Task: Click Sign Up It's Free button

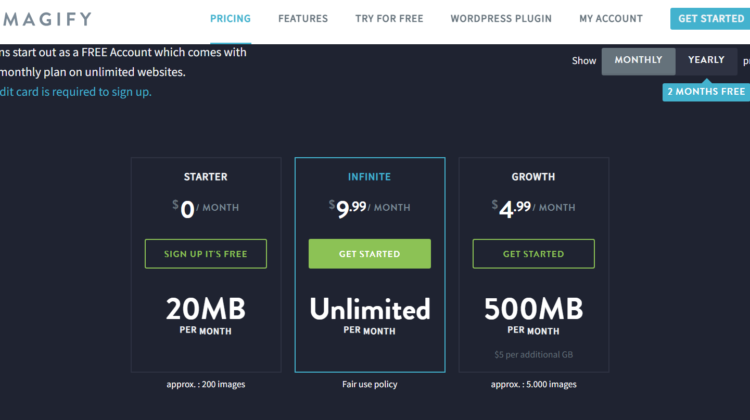Action: click(205, 254)
